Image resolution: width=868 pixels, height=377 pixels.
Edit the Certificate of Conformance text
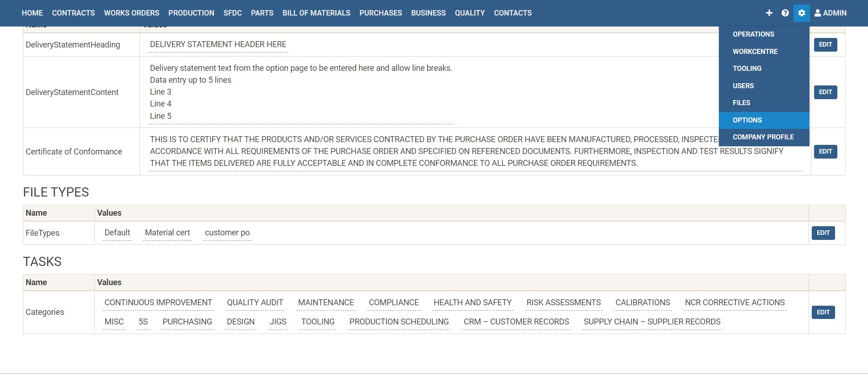click(x=825, y=152)
